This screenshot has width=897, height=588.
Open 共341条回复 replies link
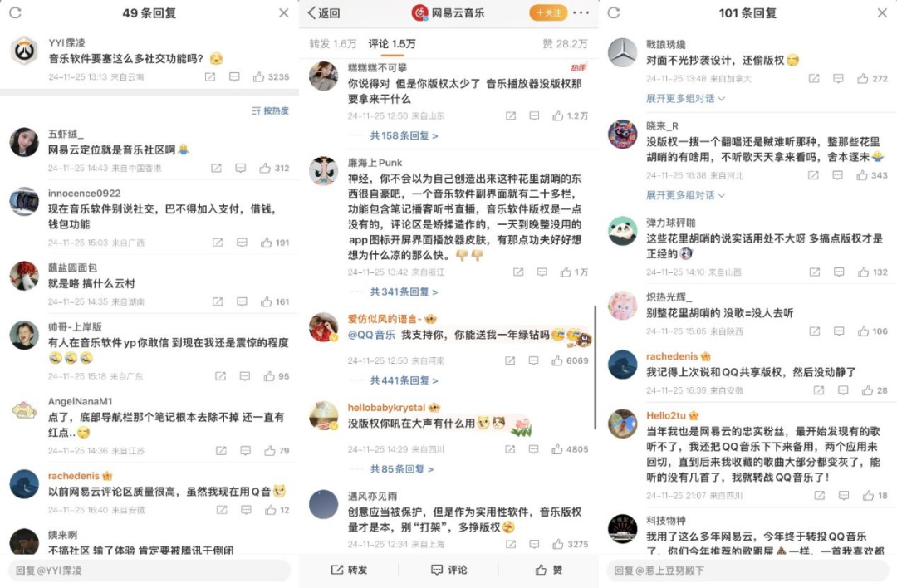click(x=404, y=292)
